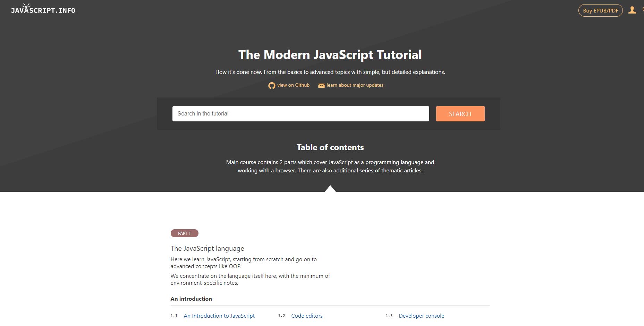
Task: Click The Modern JavaScript Tutorial title
Action: click(330, 55)
